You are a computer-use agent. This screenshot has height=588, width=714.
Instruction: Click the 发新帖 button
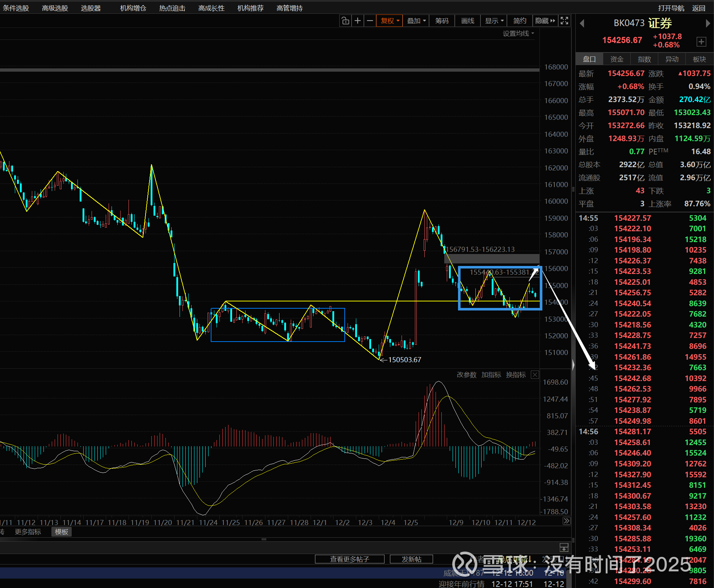pos(411,559)
